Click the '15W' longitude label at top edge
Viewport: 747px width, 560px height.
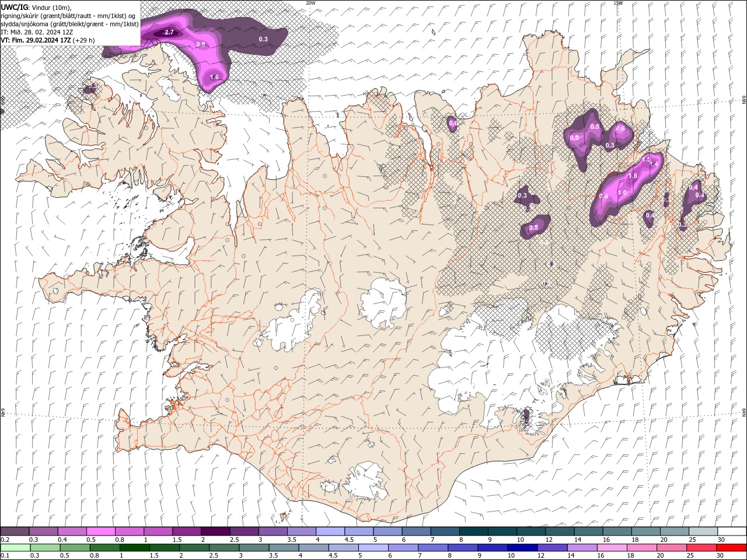[618, 3]
